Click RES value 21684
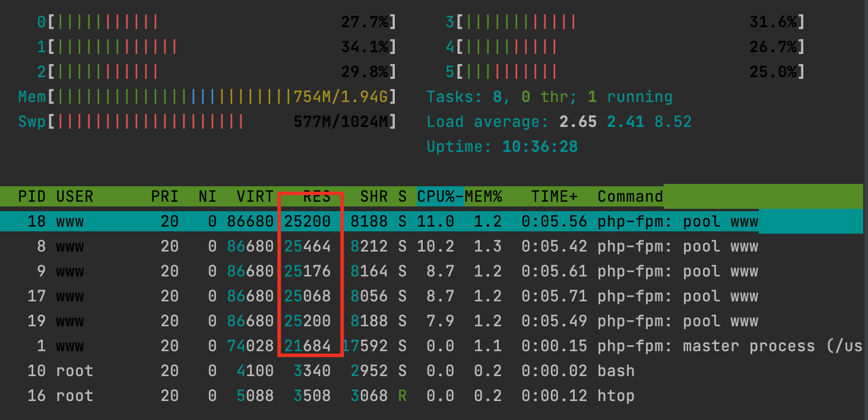Screen dimensions: 868x420 point(307,346)
